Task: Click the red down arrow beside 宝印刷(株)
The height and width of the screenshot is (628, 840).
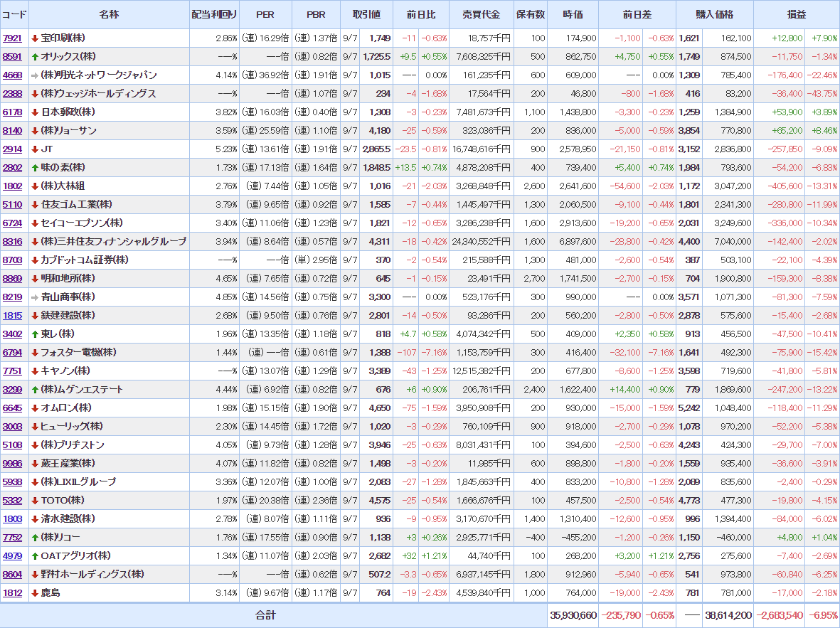Action: click(x=35, y=38)
